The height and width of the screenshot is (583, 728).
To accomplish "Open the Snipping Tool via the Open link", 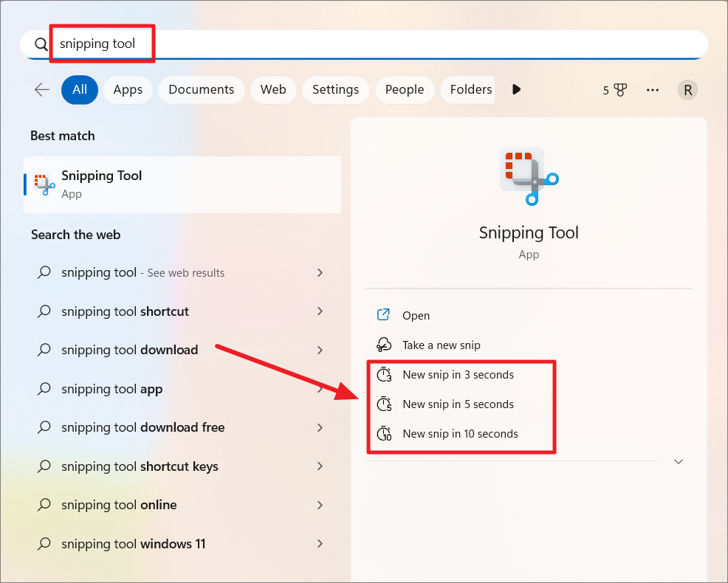I will coord(416,315).
